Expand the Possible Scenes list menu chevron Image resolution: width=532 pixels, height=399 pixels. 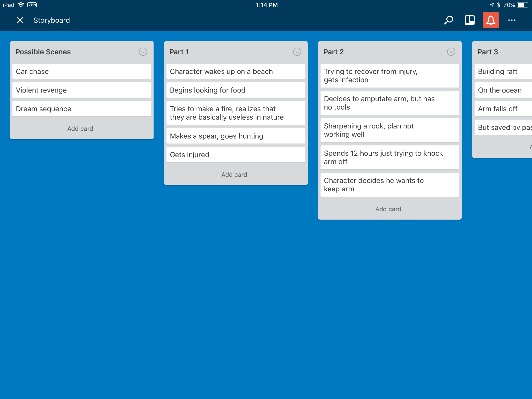(143, 52)
